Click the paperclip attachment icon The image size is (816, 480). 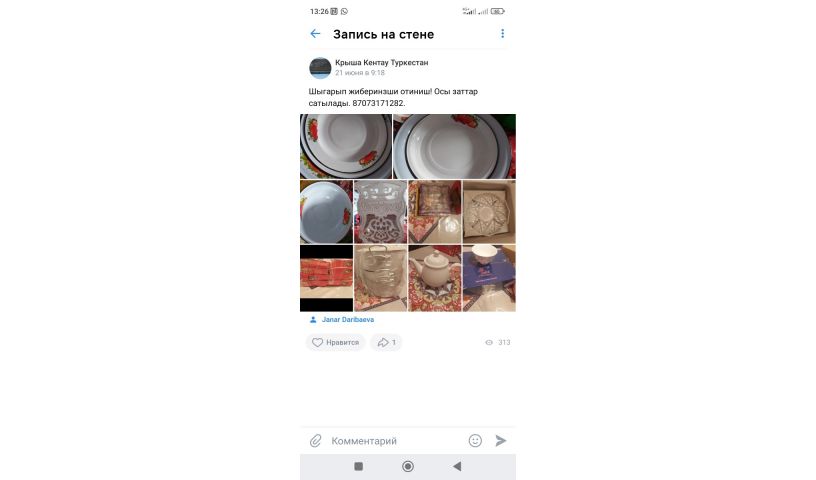point(315,441)
